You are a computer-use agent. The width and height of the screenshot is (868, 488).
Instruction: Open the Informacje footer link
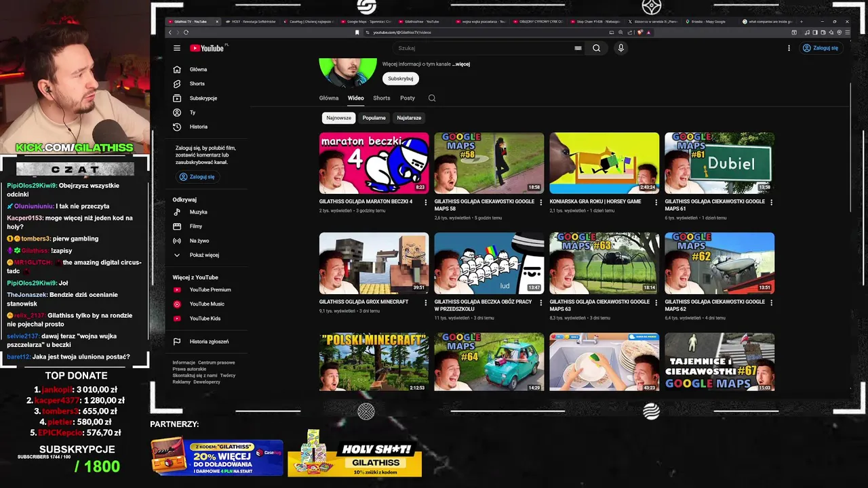coord(184,363)
